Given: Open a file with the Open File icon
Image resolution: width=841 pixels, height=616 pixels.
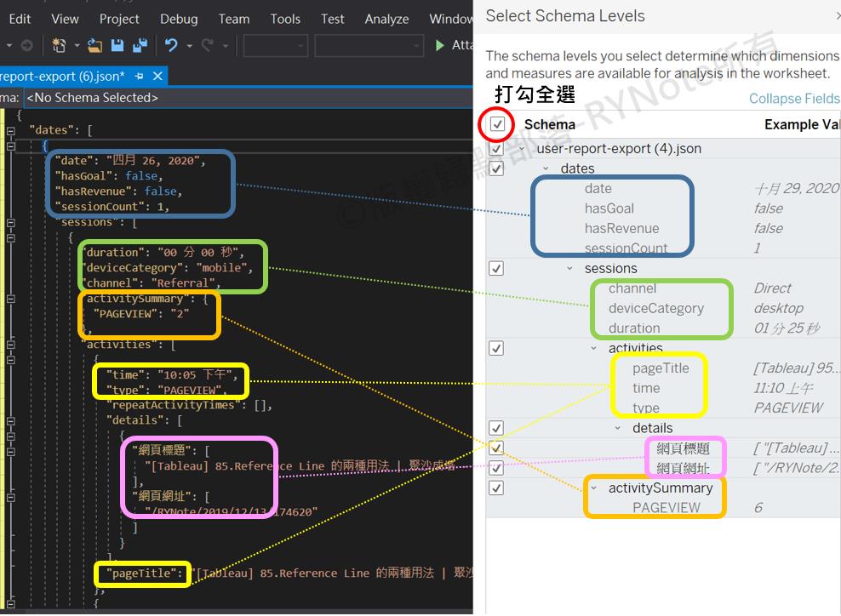Looking at the screenshot, I should point(93,46).
